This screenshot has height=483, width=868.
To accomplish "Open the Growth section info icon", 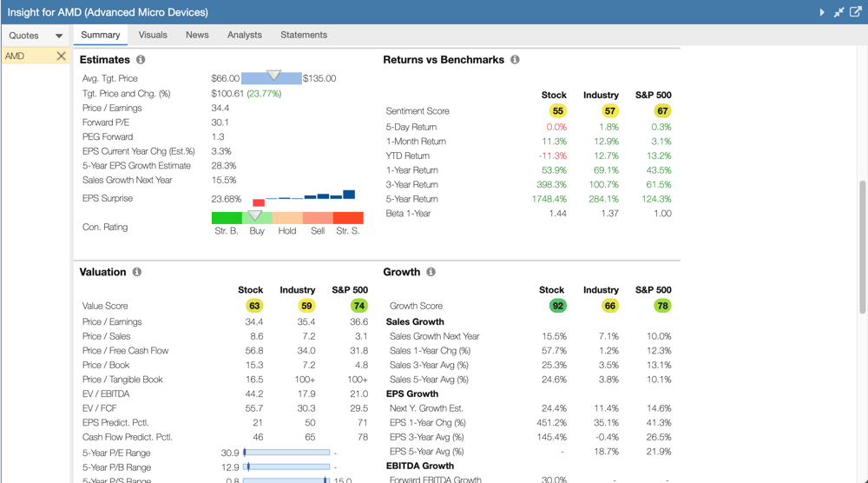I will click(431, 272).
